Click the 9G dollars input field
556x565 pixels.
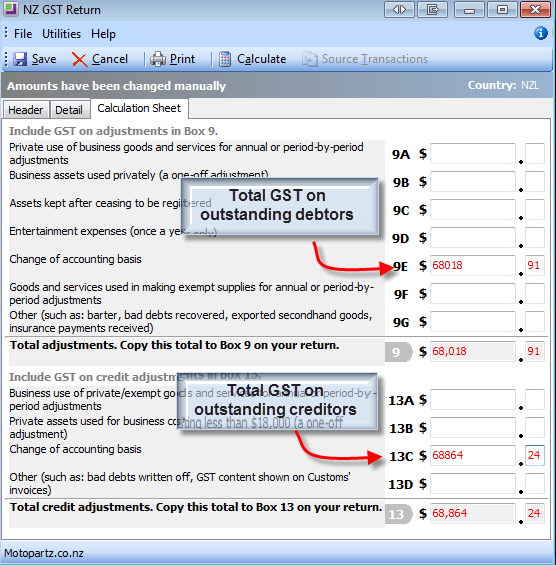point(473,321)
